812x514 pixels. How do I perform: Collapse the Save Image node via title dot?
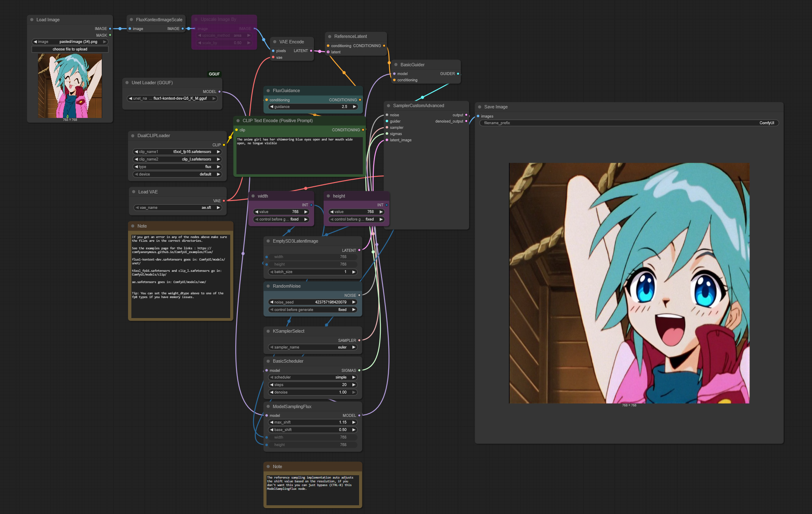480,107
